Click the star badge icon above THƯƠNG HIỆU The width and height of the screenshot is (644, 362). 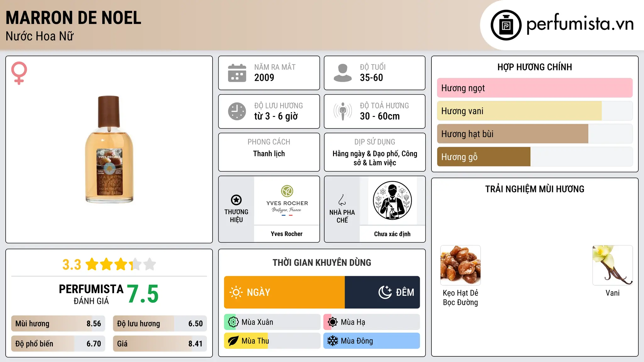[236, 200]
